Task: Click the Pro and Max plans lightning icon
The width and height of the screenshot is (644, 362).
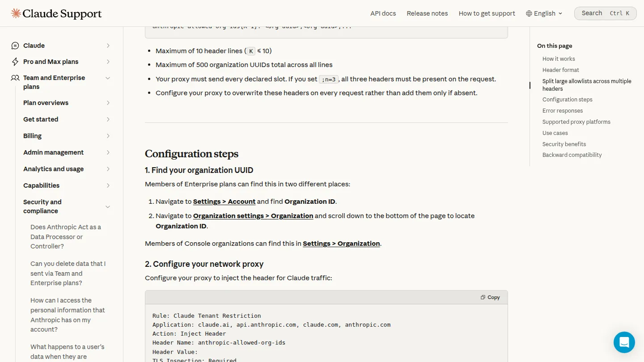Action: (x=15, y=62)
